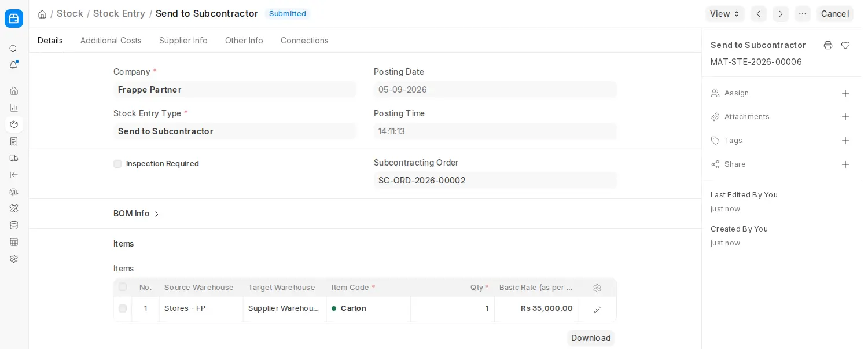
Task: Click the Stores - FP source warehouse cell
Action: click(201, 308)
